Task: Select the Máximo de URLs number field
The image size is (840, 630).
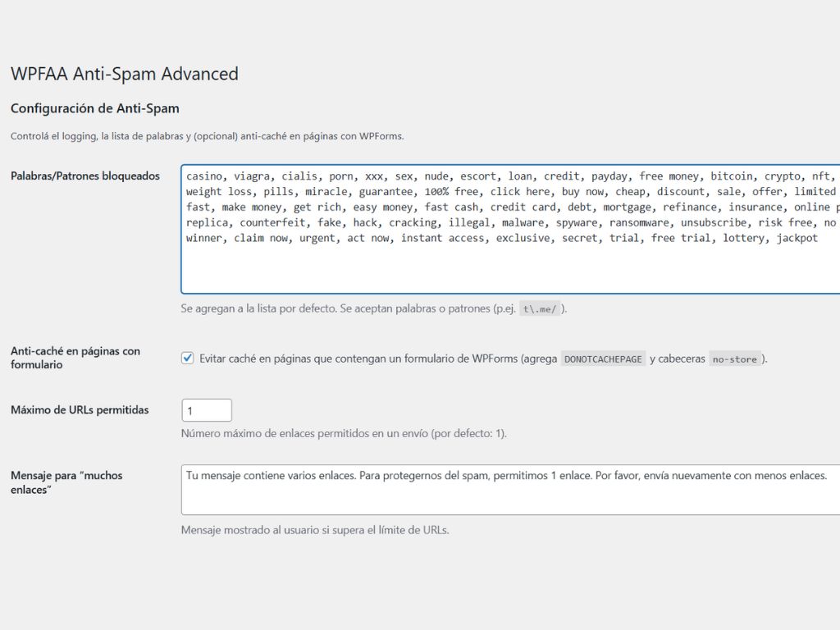Action: tap(206, 409)
